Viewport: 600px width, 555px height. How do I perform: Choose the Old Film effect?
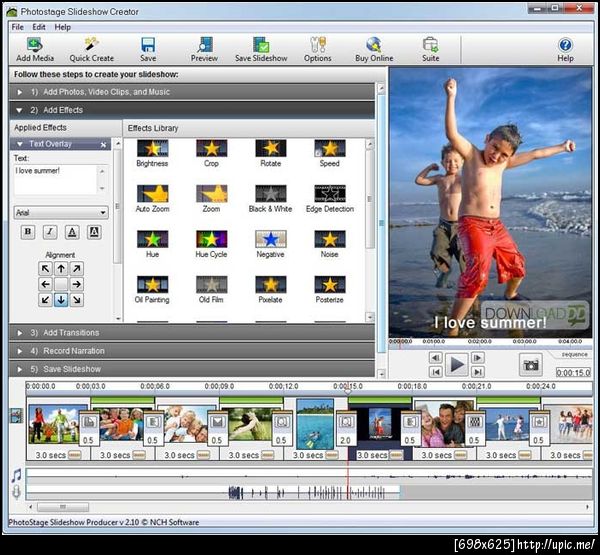[x=211, y=290]
